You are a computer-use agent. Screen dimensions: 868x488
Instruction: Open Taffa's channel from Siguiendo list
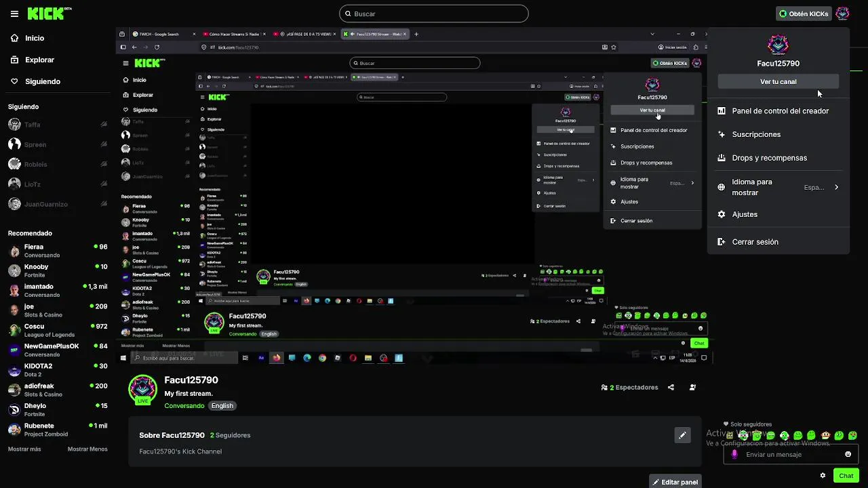(x=57, y=125)
